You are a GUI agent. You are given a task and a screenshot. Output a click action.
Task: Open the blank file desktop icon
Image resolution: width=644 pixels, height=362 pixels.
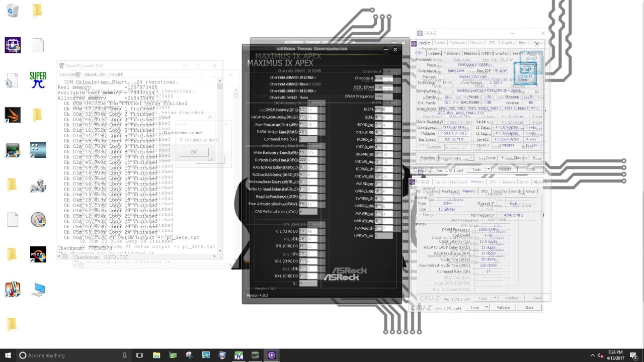point(38,45)
